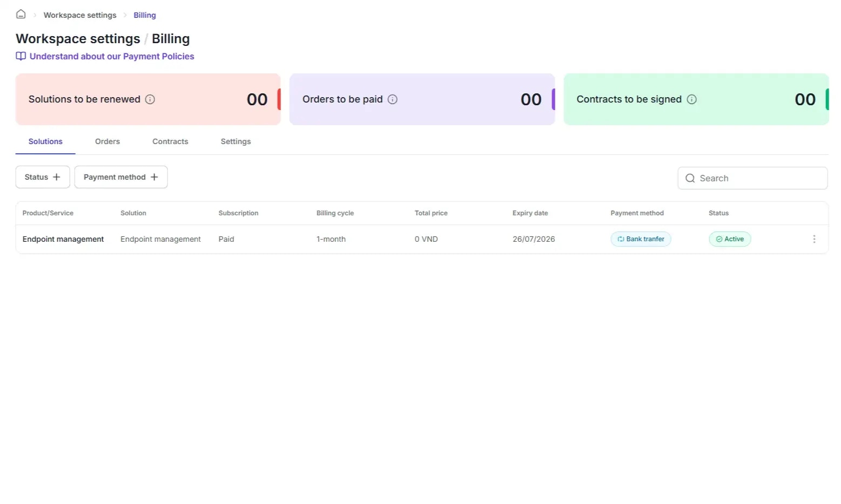Click the Paid subscription cell
Image resolution: width=841 pixels, height=504 pixels.
click(x=226, y=239)
